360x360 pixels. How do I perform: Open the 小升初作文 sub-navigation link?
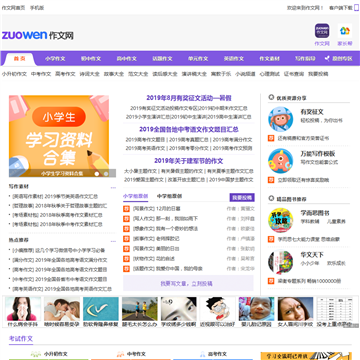[x=14, y=74]
